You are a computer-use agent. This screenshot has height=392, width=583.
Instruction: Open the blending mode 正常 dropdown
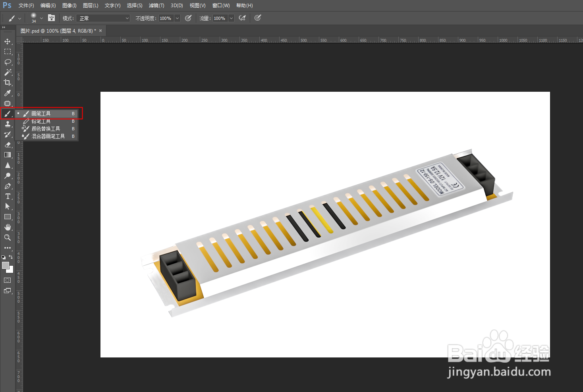tap(103, 18)
